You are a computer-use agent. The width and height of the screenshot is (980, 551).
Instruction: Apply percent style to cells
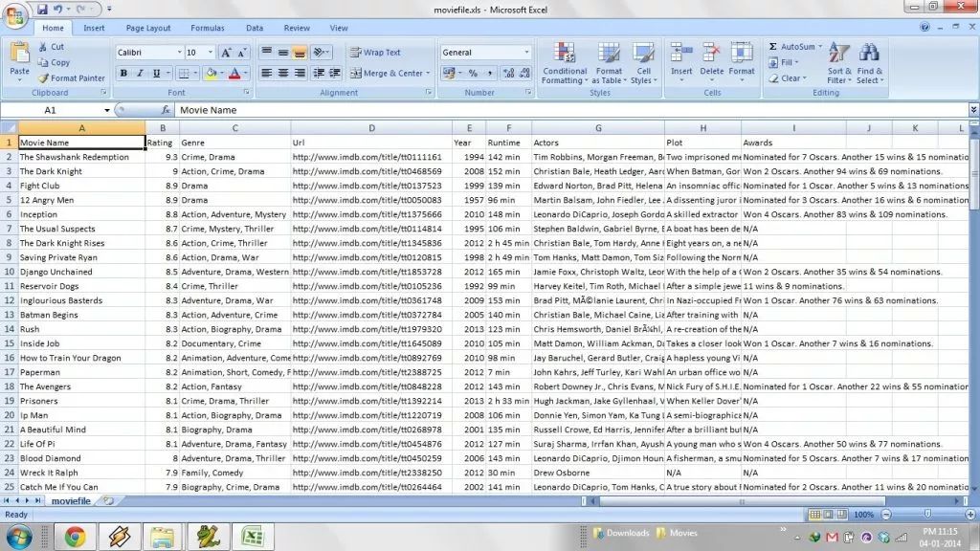pyautogui.click(x=473, y=73)
